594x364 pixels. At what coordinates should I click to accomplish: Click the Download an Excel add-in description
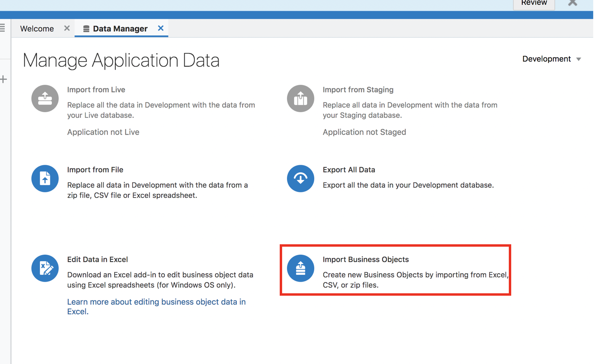[160, 280]
